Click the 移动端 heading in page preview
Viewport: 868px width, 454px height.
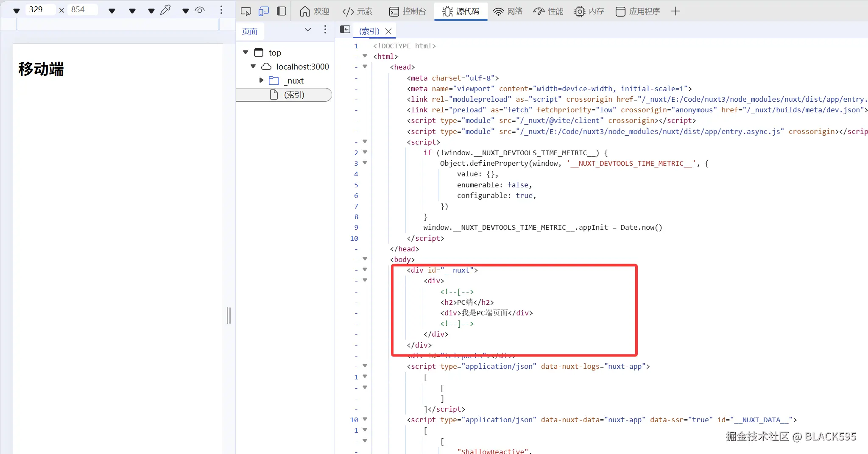point(41,69)
